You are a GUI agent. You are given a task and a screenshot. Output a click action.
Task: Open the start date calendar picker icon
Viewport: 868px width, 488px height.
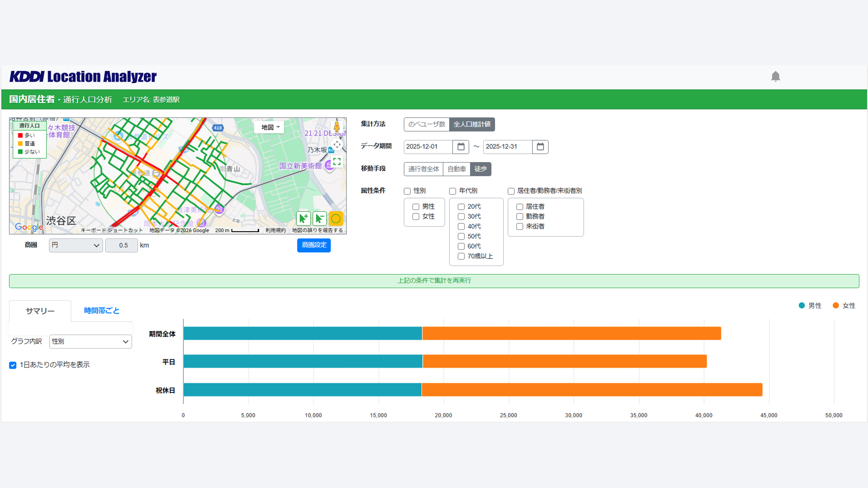coord(461,147)
